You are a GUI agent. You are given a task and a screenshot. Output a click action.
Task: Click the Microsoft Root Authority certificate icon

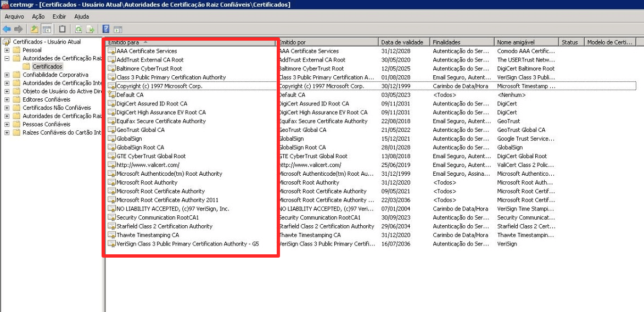coord(111,182)
